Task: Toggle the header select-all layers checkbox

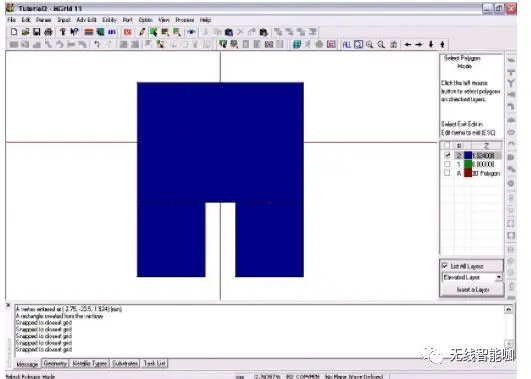Action: (447, 146)
